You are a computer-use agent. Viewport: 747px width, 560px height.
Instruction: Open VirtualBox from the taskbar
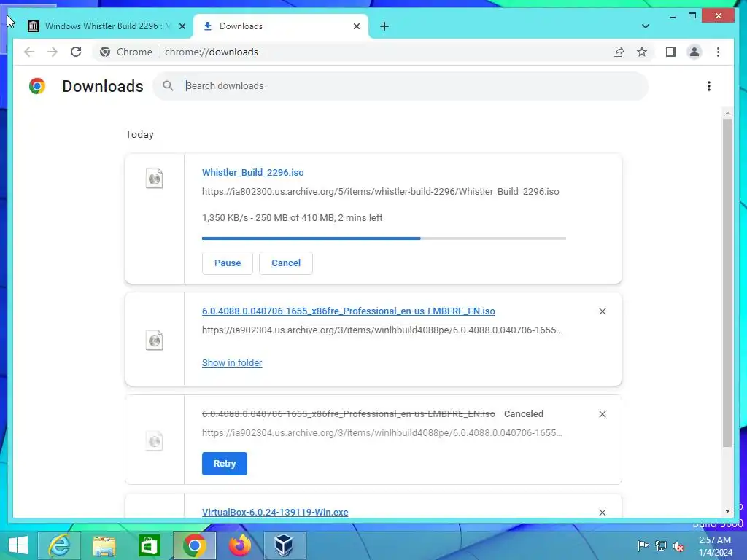click(x=285, y=545)
